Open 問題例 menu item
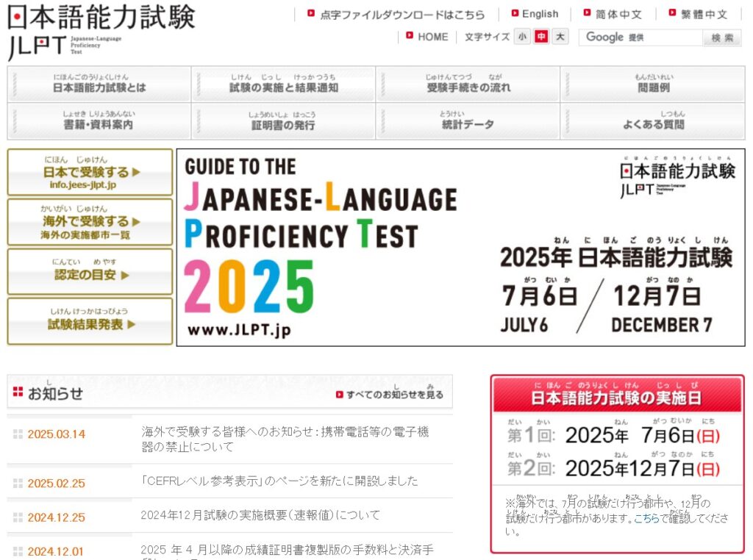753x560 pixels. click(653, 84)
